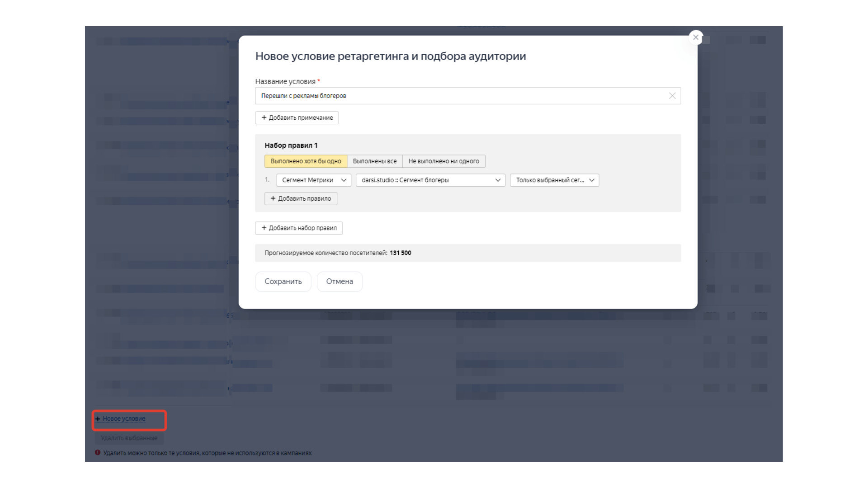868x488 pixels.
Task: Click the '+ Новое условие' link
Action: 123,419
